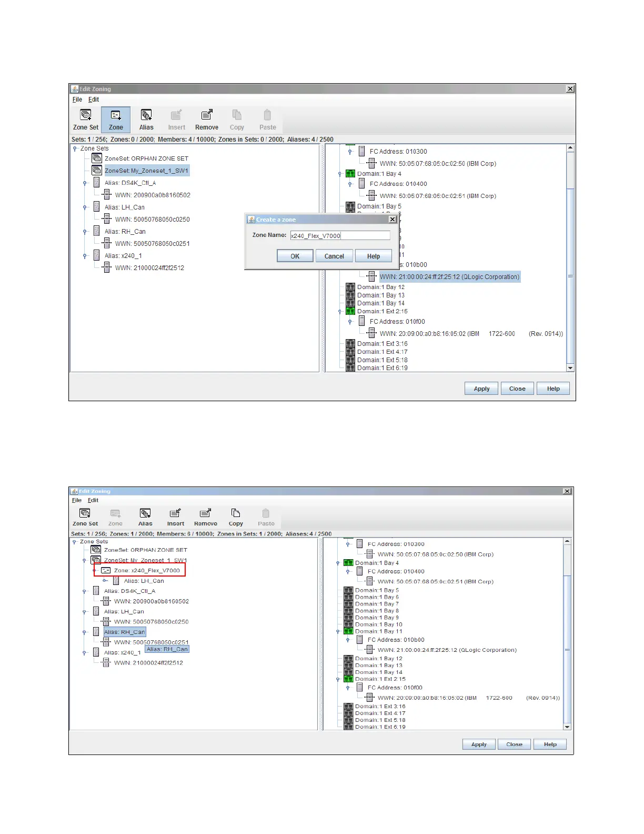
Task: Click FC Address 010f00 icon in upper window
Action: [x=362, y=321]
